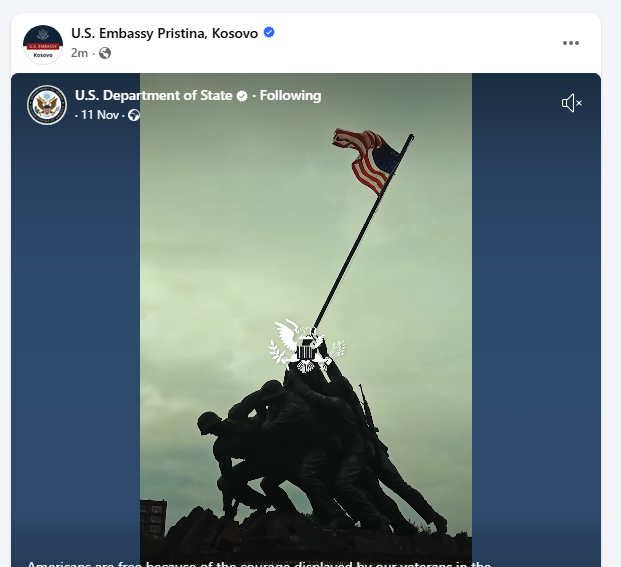This screenshot has width=621, height=567.
Task: Open the three-dot post options menu
Action: (571, 43)
